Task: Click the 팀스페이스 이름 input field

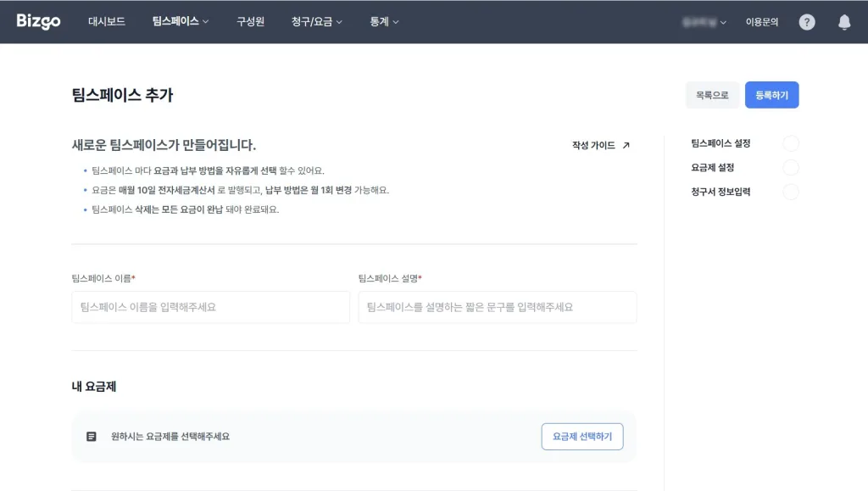Action: tap(210, 307)
